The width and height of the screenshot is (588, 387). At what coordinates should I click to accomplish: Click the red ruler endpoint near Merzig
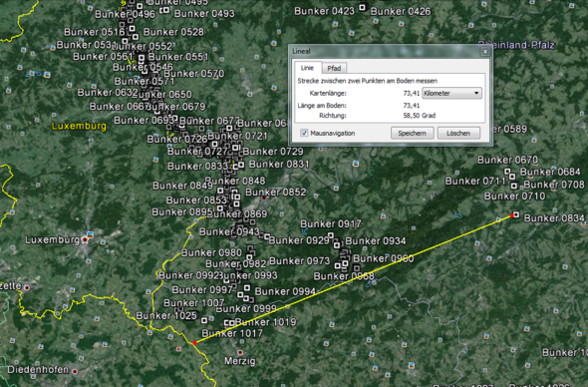pyautogui.click(x=194, y=343)
